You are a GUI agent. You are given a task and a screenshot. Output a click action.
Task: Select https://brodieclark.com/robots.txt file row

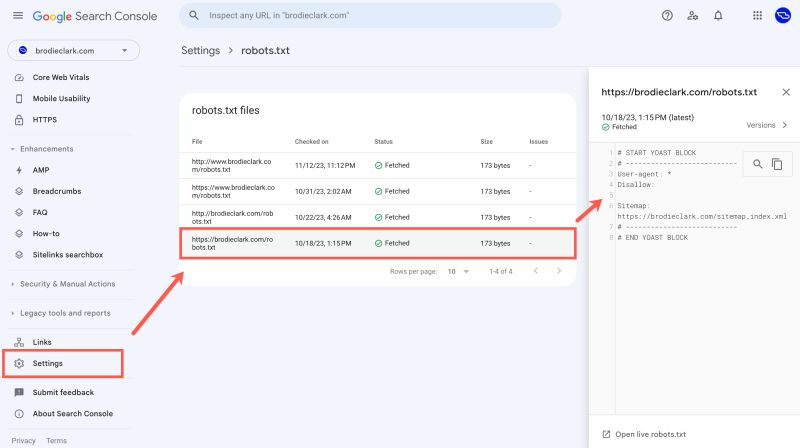[378, 243]
